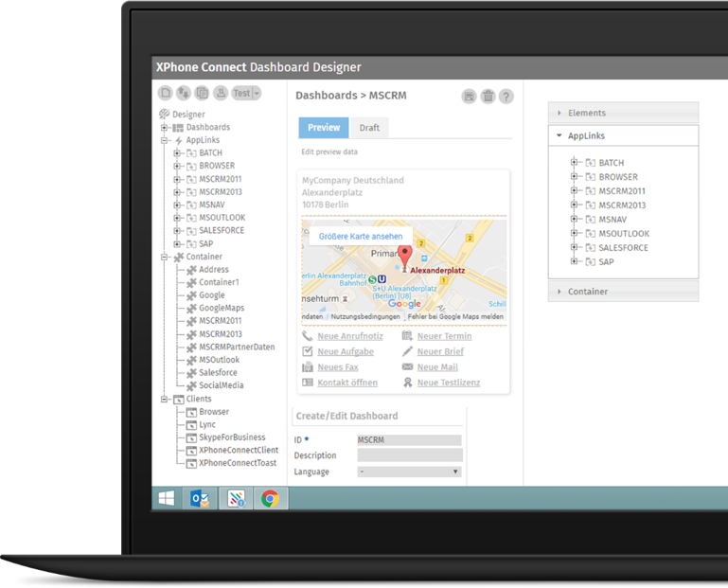The height and width of the screenshot is (588, 728).
Task: Click Neuer Brief link
Action: pos(440,351)
